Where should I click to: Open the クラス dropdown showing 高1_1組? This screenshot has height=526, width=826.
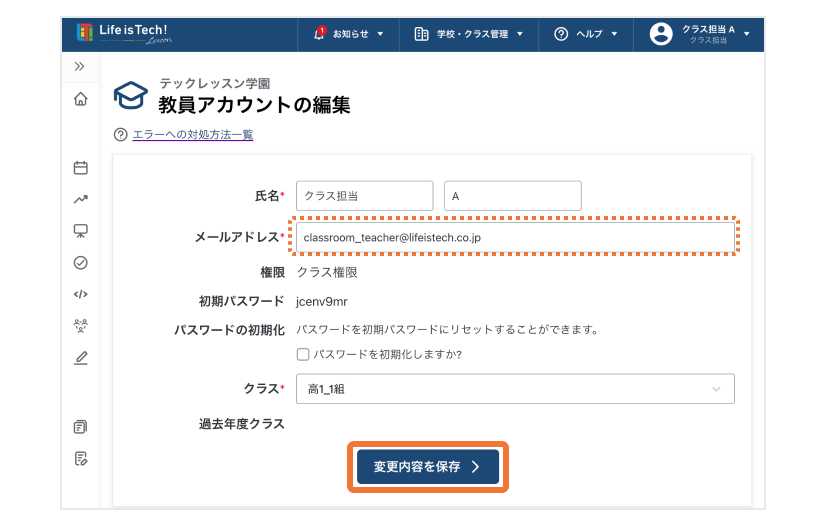[515, 389]
